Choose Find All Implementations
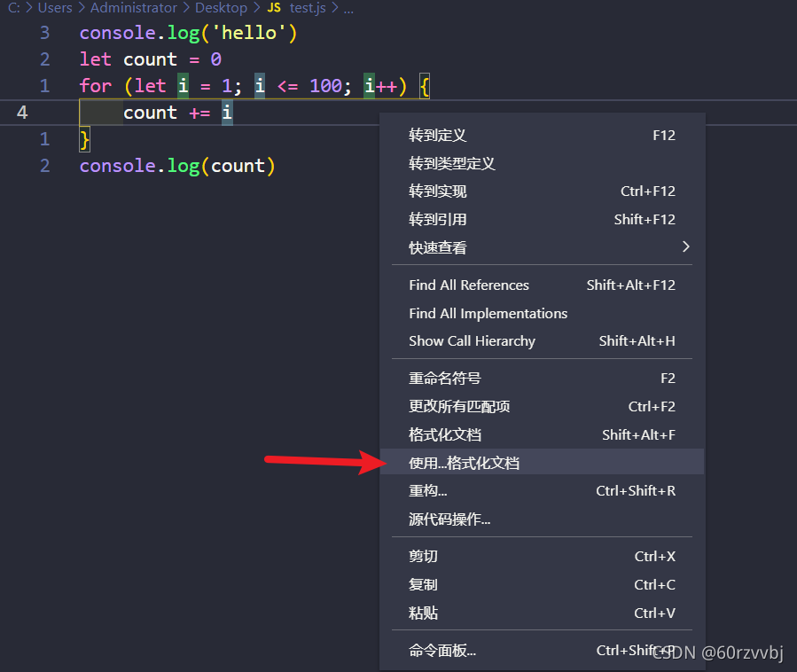Screen dimensions: 797x672 (488, 313)
